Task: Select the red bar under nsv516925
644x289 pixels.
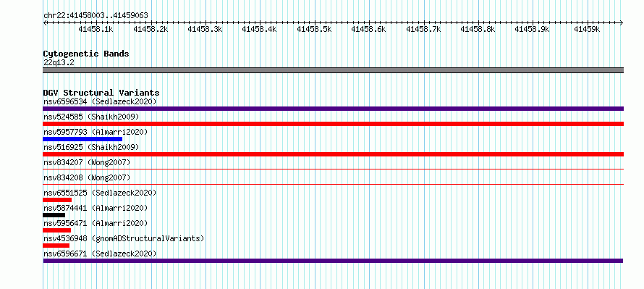Action: pyautogui.click(x=333, y=154)
